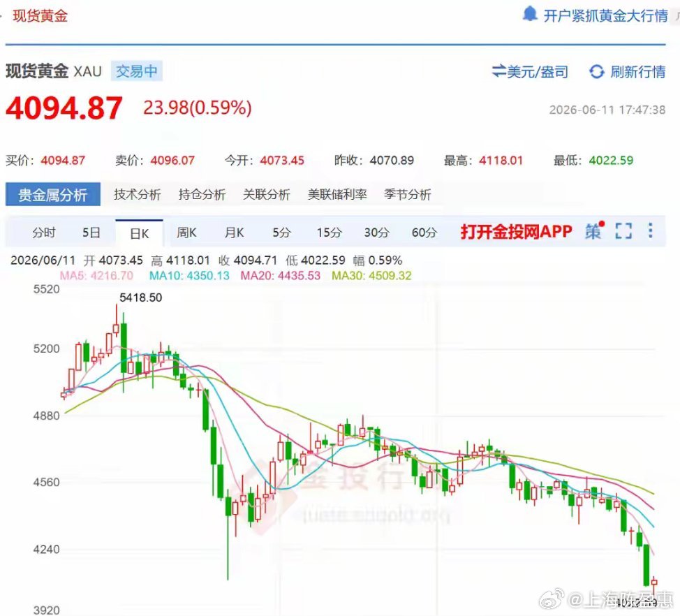
Task: Select the 60分 chart interval
Action: click(x=424, y=233)
